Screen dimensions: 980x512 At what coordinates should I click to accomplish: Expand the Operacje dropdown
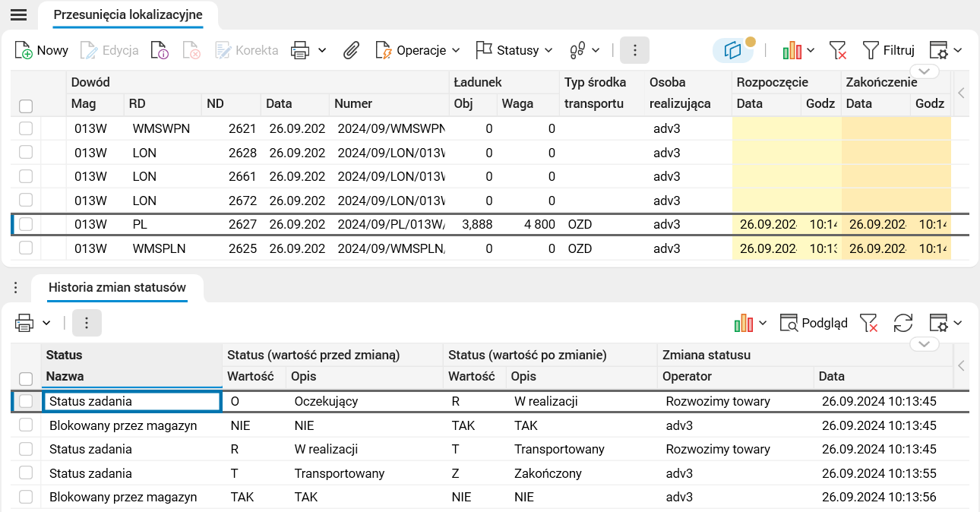pos(419,50)
